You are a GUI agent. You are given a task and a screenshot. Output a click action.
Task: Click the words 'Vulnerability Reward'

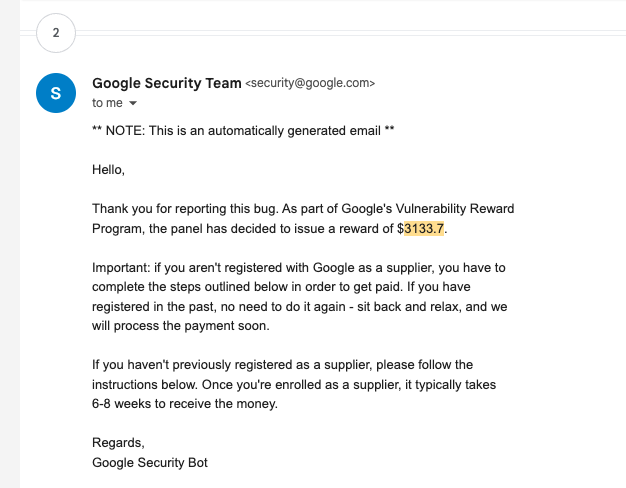coord(455,209)
